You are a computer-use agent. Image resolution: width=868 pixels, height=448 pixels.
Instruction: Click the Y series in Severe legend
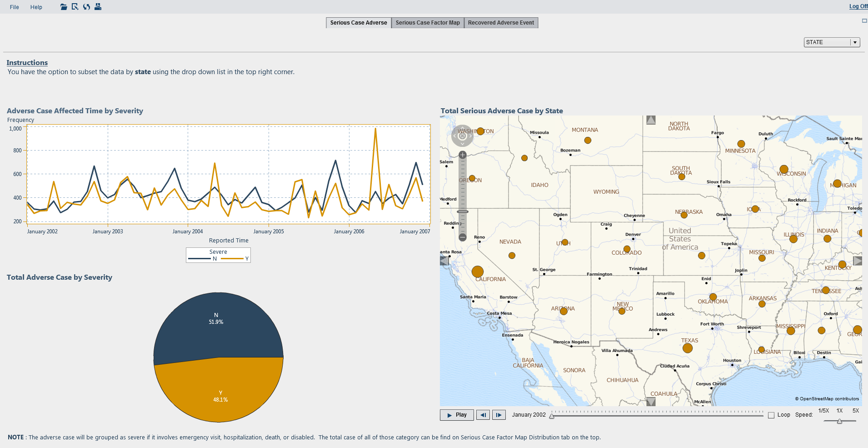point(235,259)
